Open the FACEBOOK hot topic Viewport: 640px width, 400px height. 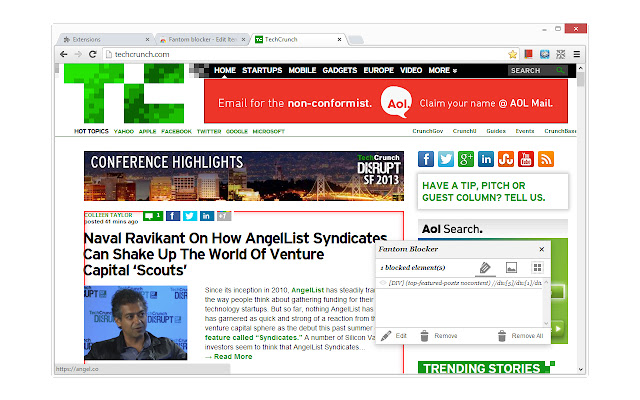176,131
